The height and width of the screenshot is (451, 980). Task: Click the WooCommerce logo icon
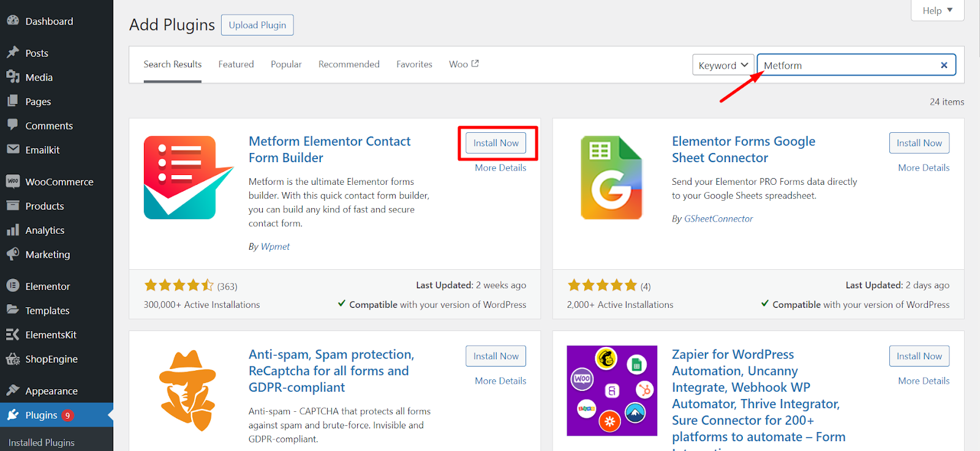coord(13,181)
